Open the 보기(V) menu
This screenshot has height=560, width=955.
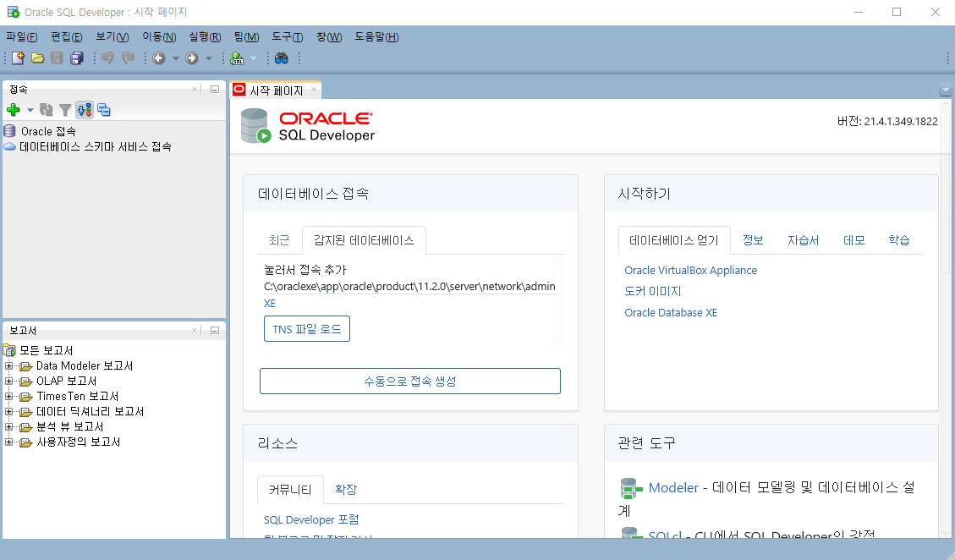(112, 37)
